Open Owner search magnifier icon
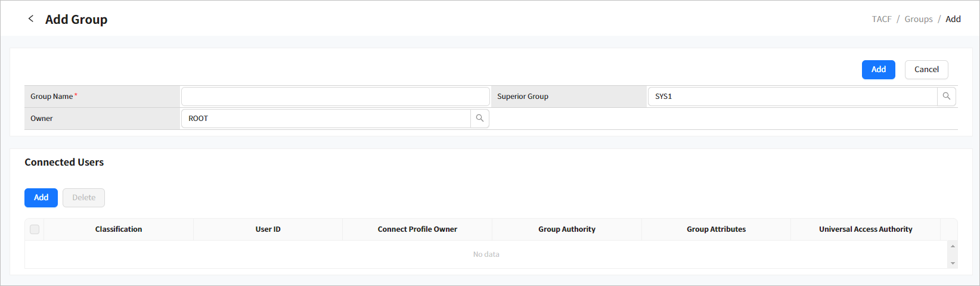Image resolution: width=980 pixels, height=286 pixels. [479, 119]
